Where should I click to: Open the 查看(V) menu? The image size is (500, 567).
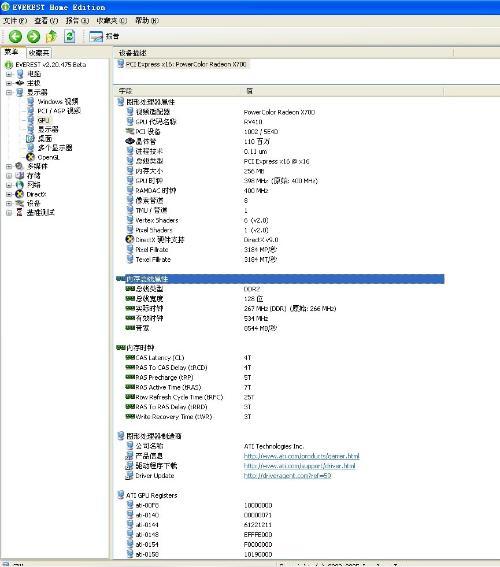click(x=46, y=21)
